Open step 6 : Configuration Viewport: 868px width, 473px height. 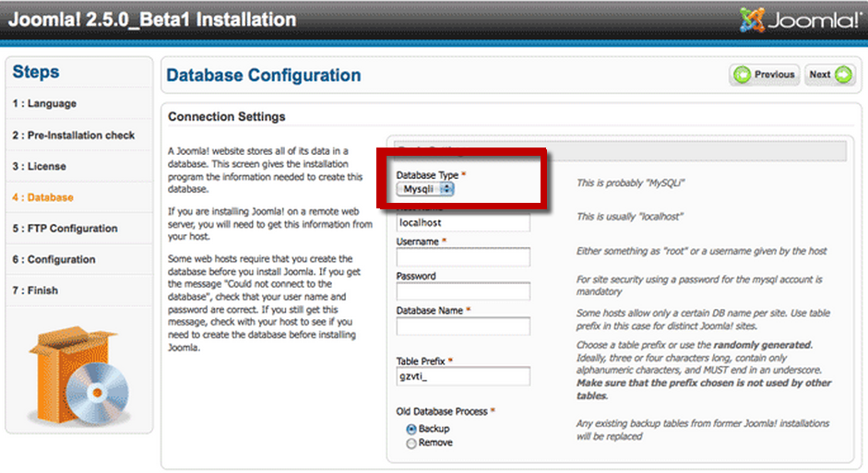point(54,259)
